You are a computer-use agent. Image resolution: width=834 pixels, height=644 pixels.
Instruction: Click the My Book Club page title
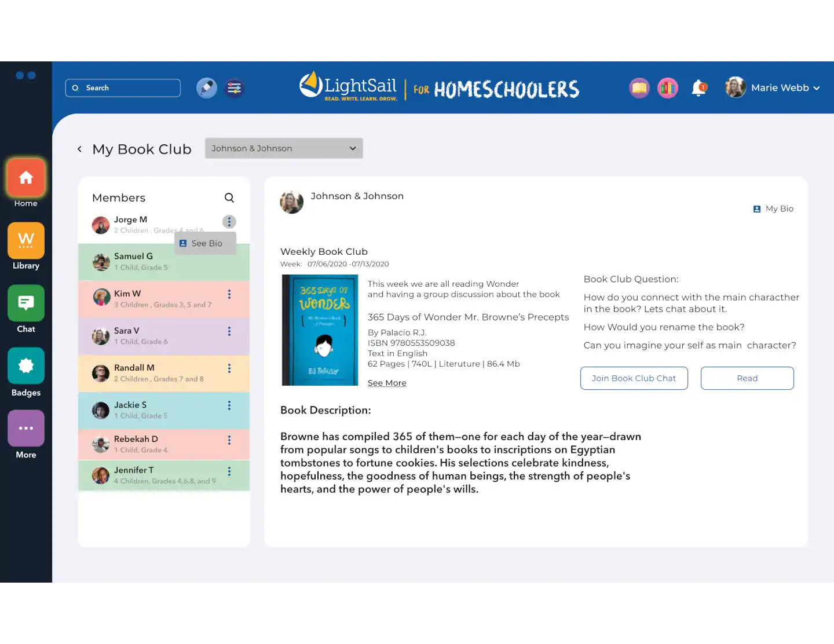(x=142, y=149)
